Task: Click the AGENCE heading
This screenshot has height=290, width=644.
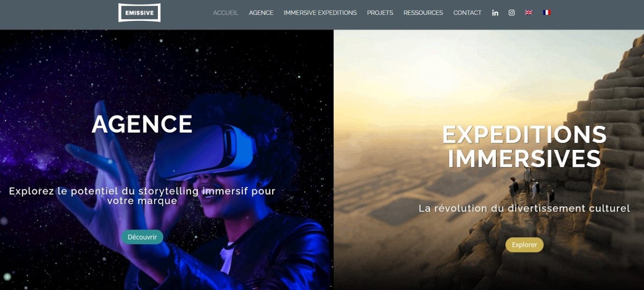Action: (142, 124)
